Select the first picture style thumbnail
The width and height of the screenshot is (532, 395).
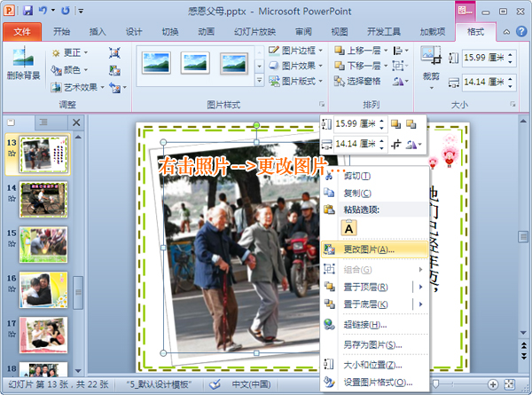pos(156,63)
